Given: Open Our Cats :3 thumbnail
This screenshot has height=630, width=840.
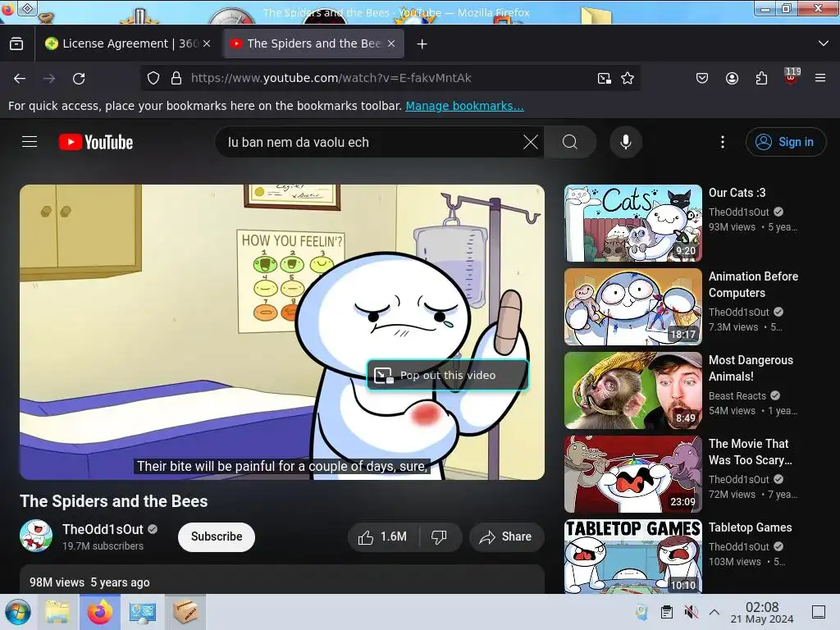Looking at the screenshot, I should click(x=632, y=223).
